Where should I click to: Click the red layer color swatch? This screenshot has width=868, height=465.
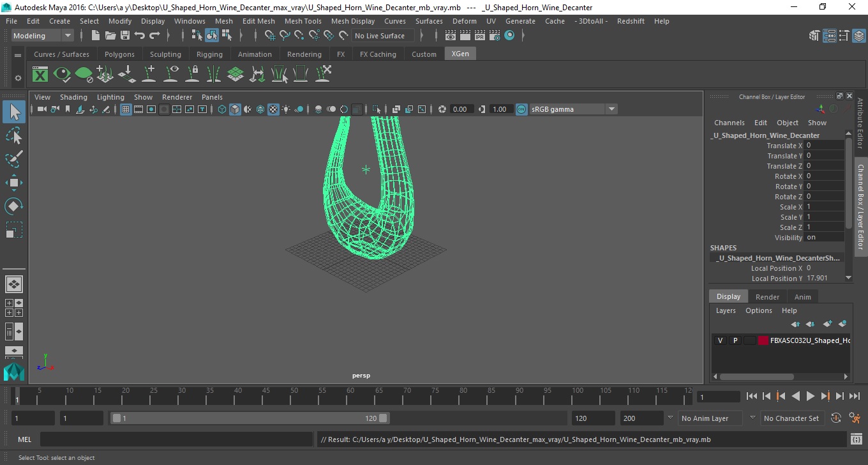click(x=763, y=340)
